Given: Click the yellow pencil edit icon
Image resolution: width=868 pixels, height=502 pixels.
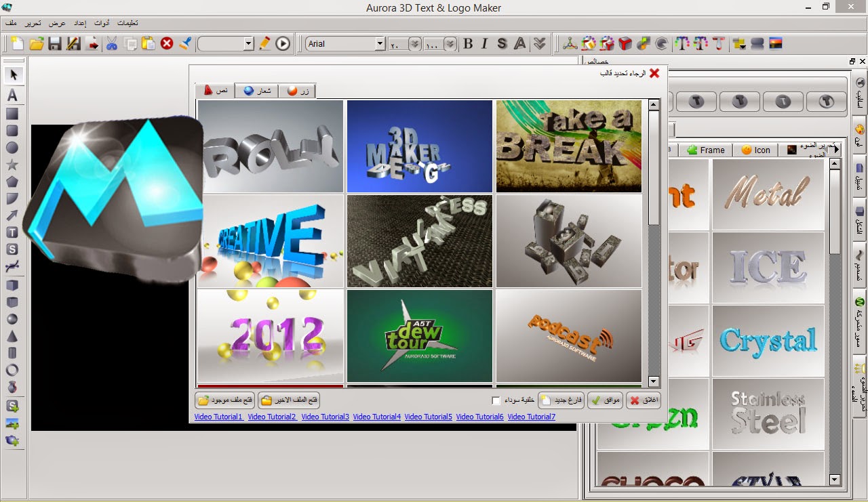Looking at the screenshot, I should [x=264, y=43].
